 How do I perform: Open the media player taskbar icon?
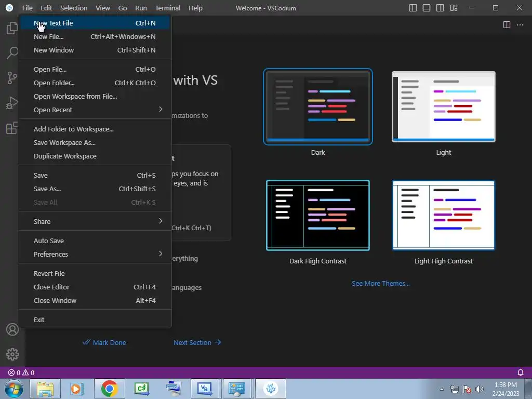pyautogui.click(x=77, y=389)
